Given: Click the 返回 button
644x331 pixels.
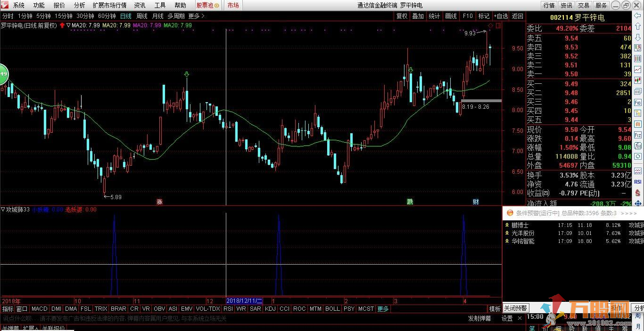Looking at the screenshot, I should [518, 16].
